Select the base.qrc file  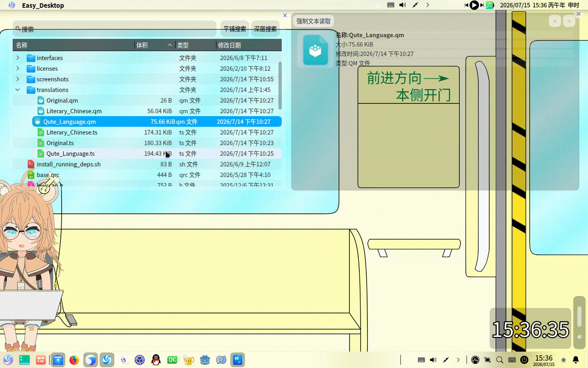pos(147,175)
